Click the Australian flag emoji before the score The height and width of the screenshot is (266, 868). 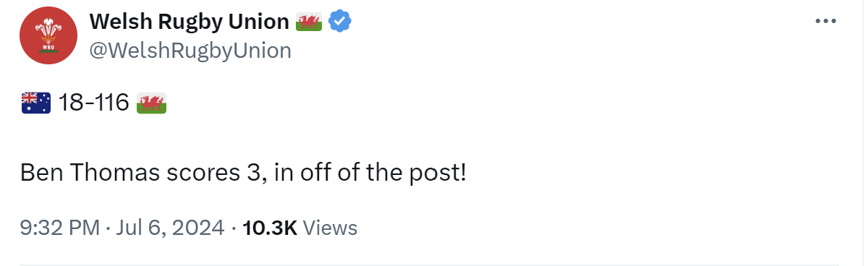[35, 103]
